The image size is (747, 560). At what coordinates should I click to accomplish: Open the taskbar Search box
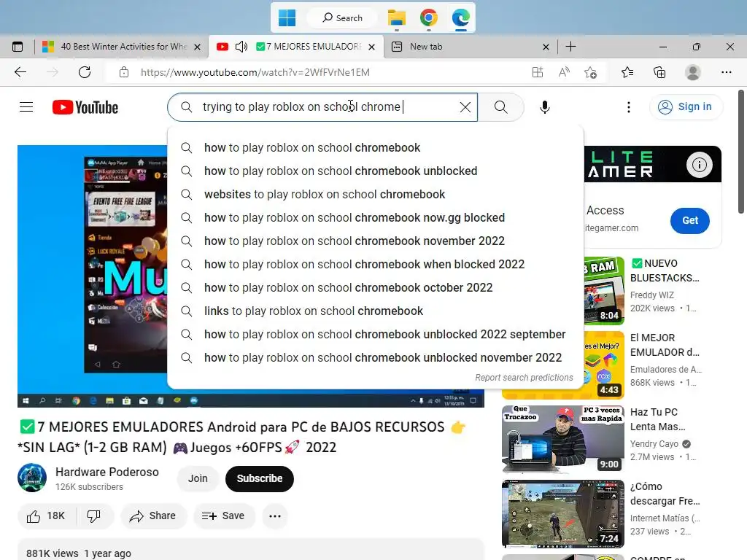click(x=343, y=17)
